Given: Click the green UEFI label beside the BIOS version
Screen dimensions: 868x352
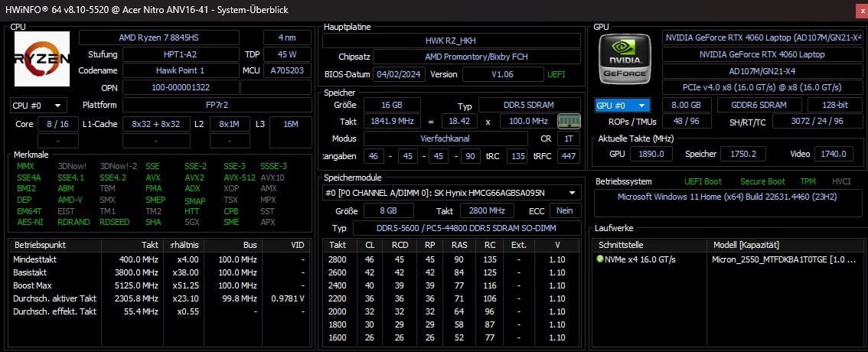Looking at the screenshot, I should pyautogui.click(x=557, y=74).
